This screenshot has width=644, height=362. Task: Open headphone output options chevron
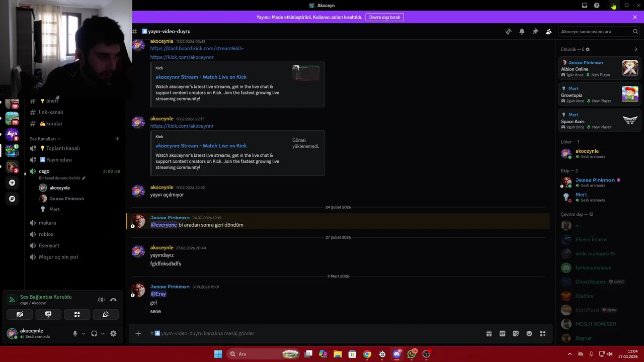pos(103,333)
